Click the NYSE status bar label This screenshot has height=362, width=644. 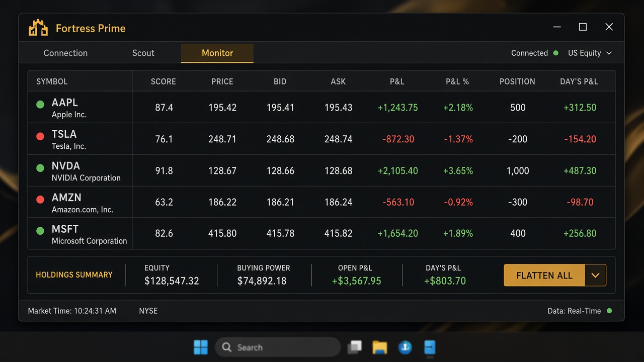point(148,311)
